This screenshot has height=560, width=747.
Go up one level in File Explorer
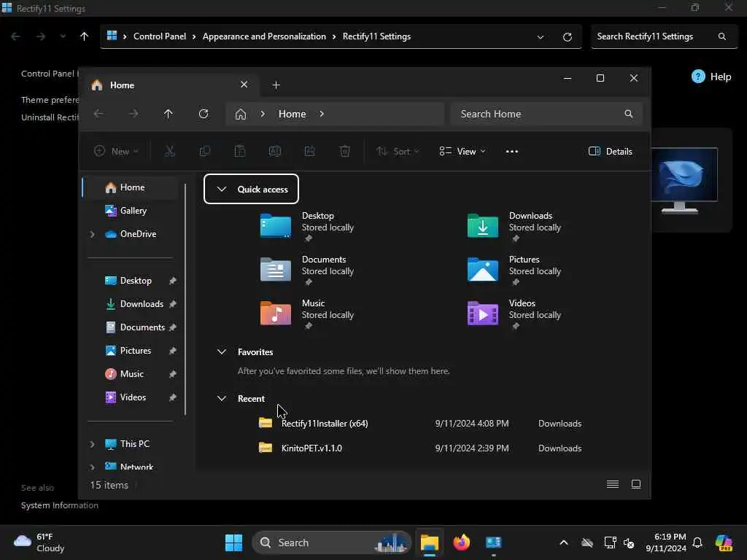coord(169,114)
